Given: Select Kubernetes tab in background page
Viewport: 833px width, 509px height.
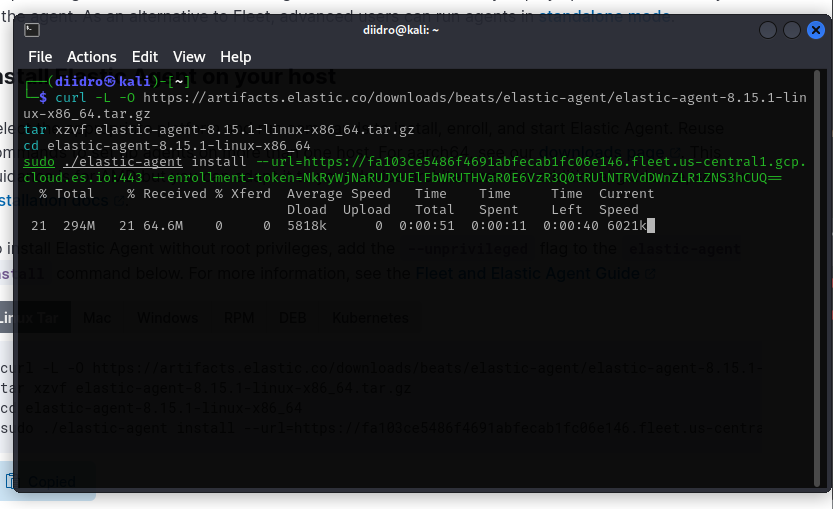Looking at the screenshot, I should click(370, 318).
